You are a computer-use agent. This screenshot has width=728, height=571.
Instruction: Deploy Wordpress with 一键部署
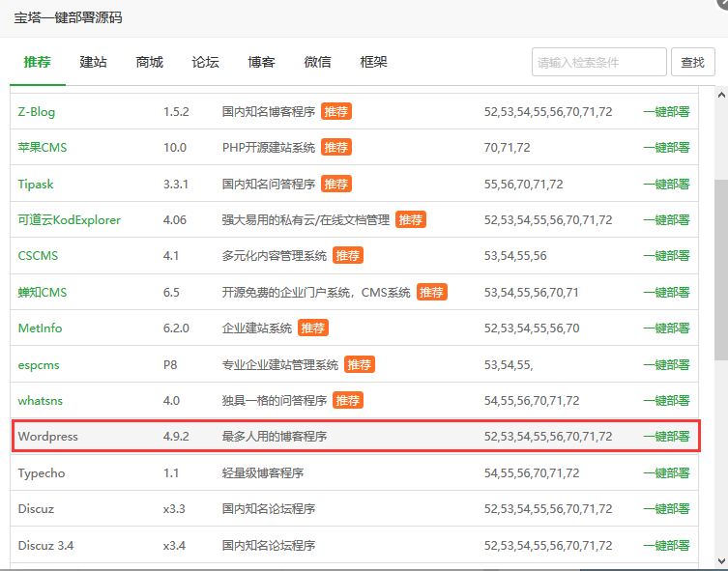pyautogui.click(x=666, y=437)
